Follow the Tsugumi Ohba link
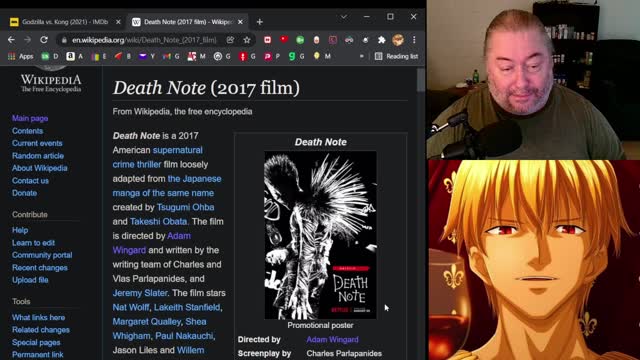Screen dimensions: 640x360 [x=185, y=207]
